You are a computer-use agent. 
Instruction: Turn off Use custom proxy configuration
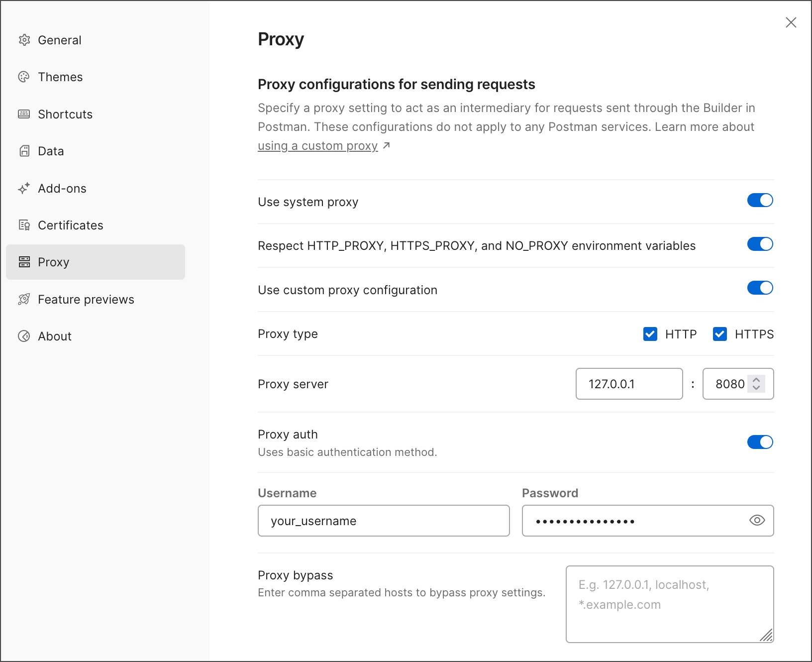click(x=760, y=288)
